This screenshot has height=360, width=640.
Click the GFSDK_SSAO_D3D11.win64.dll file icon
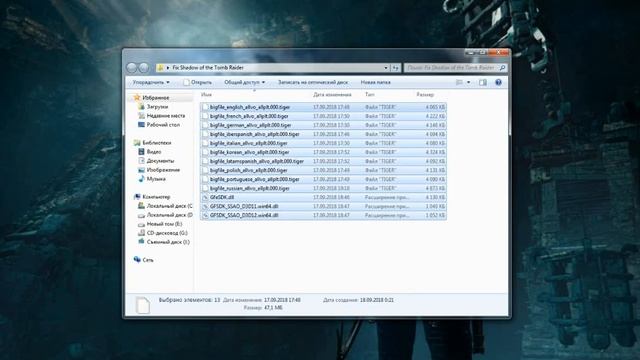tap(205, 207)
